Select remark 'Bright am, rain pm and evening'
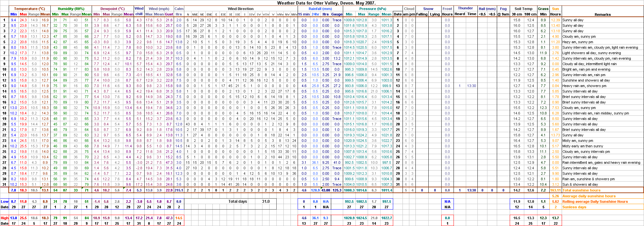Screen dimensions: 644x226 (x=586, y=69)
